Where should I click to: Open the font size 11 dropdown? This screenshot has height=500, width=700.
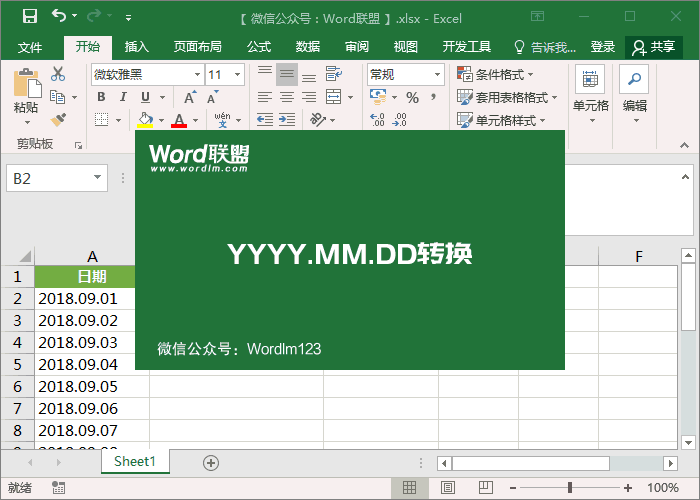pos(238,75)
